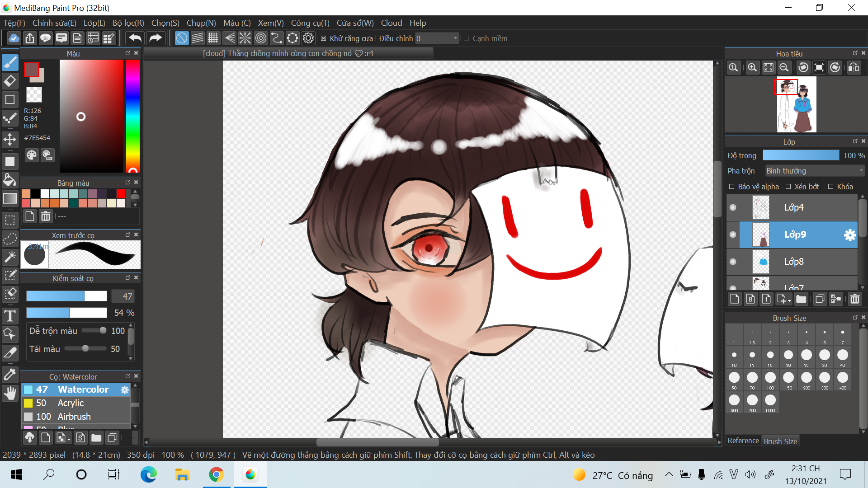Image resolution: width=868 pixels, height=488 pixels.
Task: Hide the Lớp8 layer
Action: click(x=733, y=262)
